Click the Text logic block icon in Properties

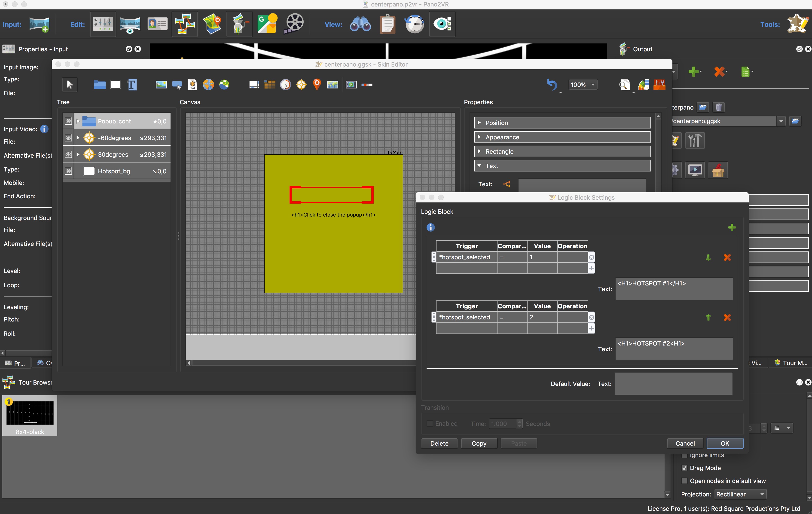(x=507, y=184)
